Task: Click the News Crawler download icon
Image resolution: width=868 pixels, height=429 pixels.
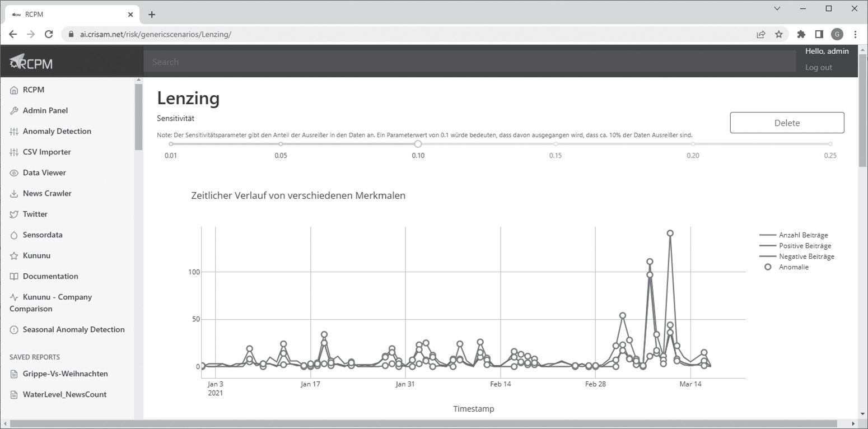Action: 14,193
